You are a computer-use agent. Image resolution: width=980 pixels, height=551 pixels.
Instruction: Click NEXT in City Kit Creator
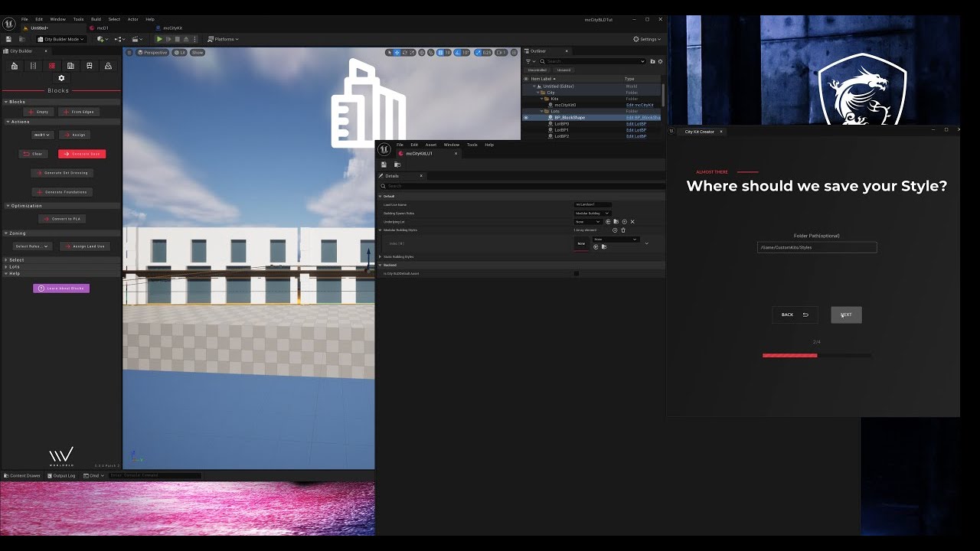846,315
